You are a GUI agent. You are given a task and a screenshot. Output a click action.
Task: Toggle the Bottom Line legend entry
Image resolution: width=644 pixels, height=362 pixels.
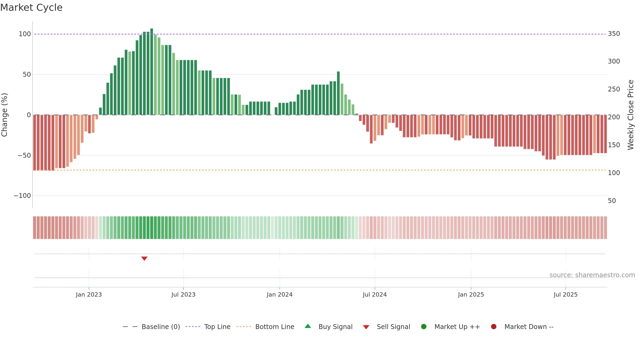(265, 327)
